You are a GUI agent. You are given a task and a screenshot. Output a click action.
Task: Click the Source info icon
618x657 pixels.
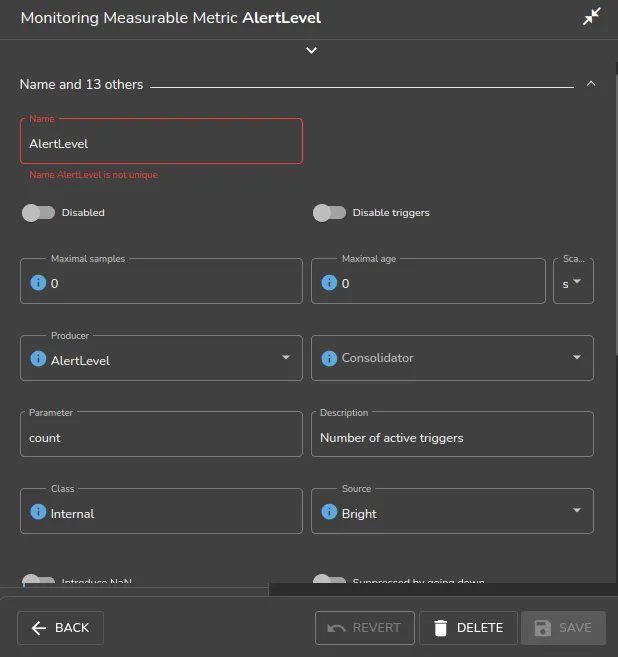[329, 512]
